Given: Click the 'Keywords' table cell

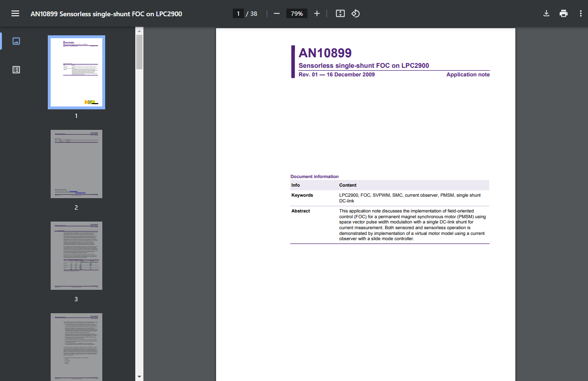Looking at the screenshot, I should (x=302, y=195).
